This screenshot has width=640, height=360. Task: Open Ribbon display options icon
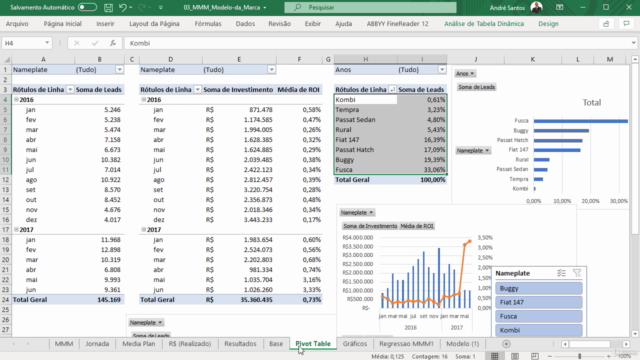click(x=560, y=7)
